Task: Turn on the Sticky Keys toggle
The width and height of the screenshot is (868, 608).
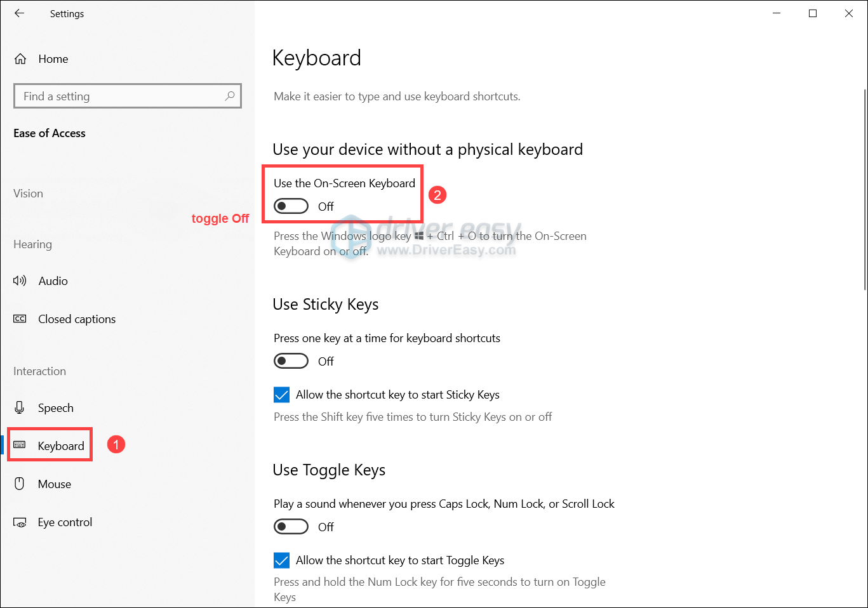Action: click(x=291, y=360)
